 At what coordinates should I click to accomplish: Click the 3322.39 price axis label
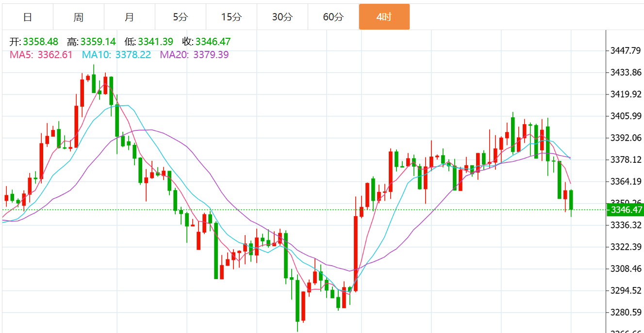coord(626,247)
